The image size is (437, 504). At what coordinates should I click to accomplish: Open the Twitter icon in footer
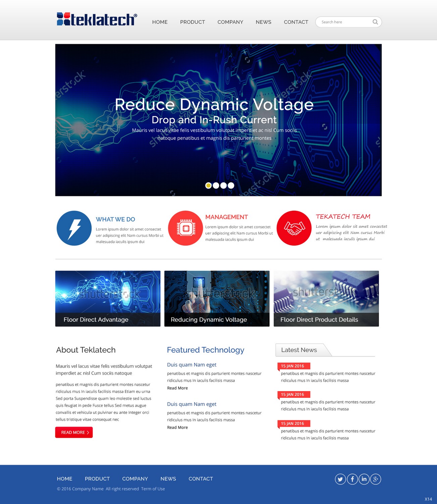(340, 479)
